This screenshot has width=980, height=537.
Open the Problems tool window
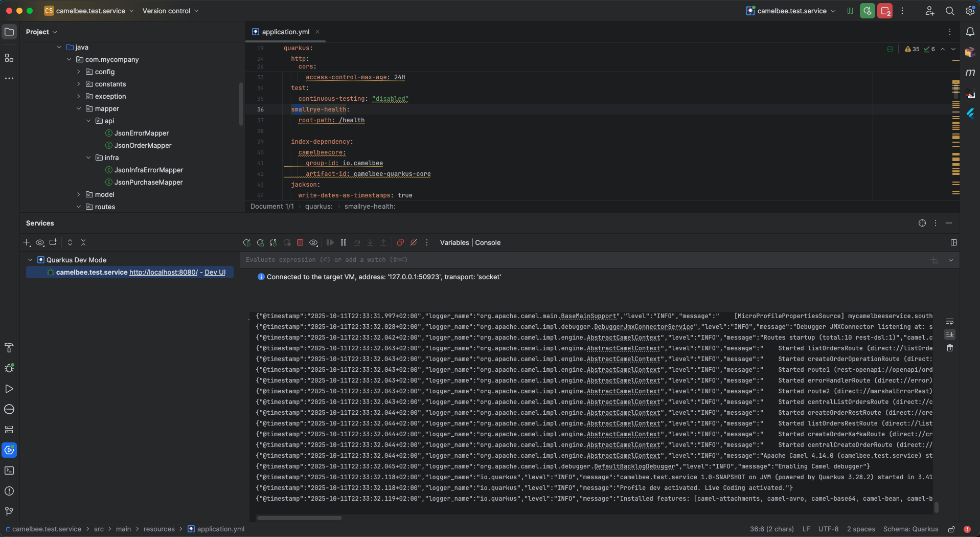[9, 491]
